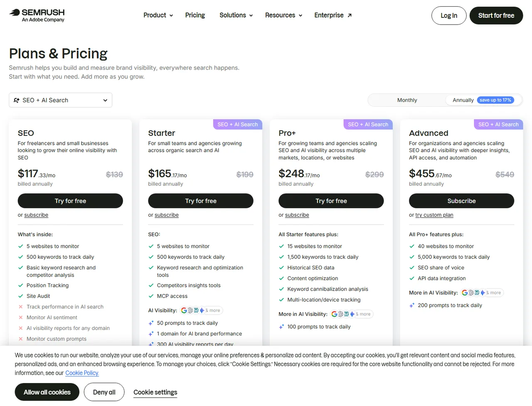Click the sparkle icon in plan selector
The image size is (532, 406).
coord(17,100)
